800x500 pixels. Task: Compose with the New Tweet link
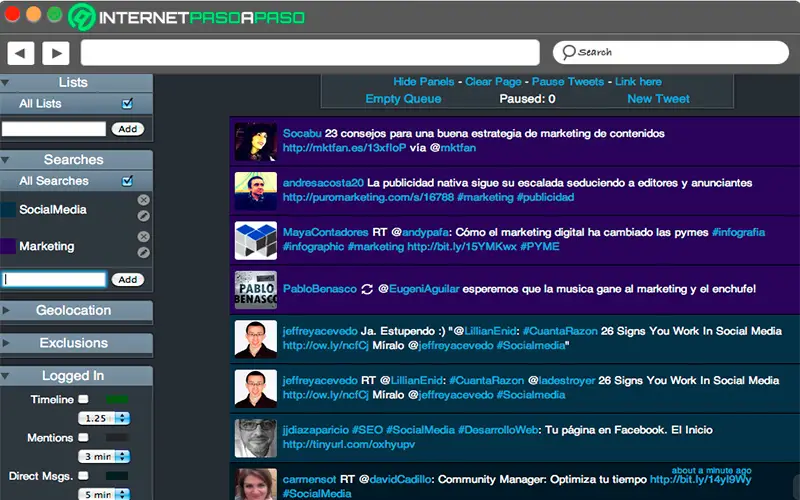point(658,99)
